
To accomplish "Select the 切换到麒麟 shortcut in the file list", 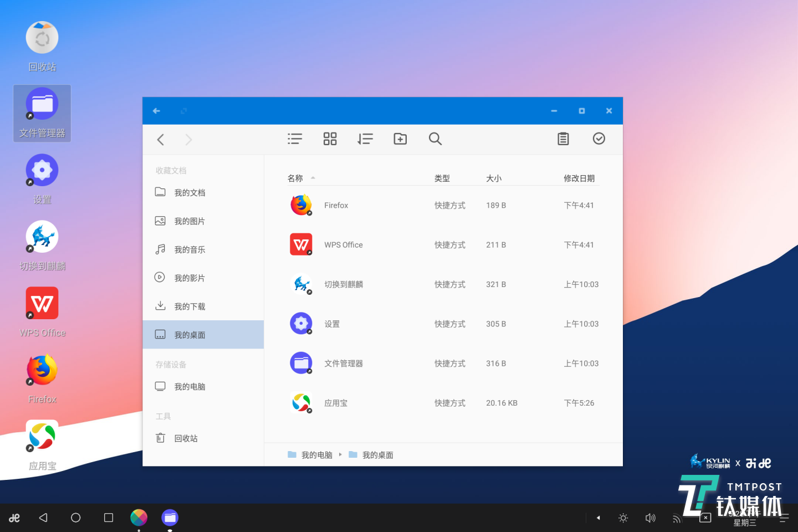I will click(x=343, y=284).
